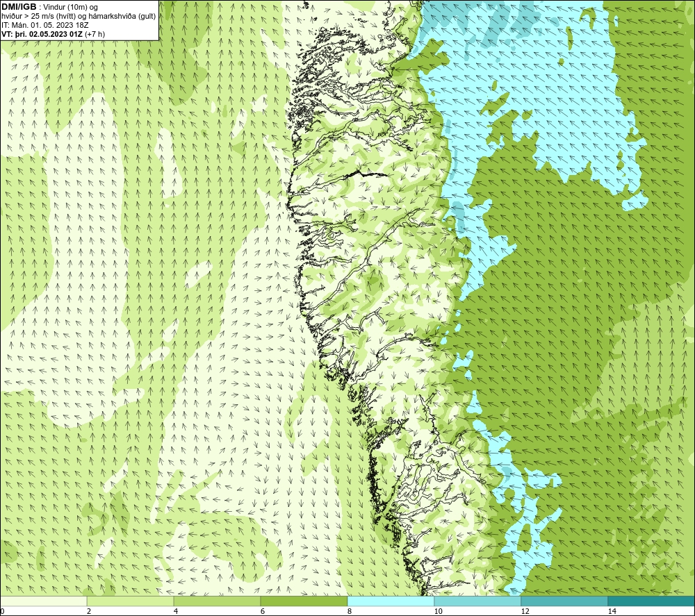Pick the 12–14 m/s teal color bar segment
Viewport: 695px width, 616px height.
point(564,601)
